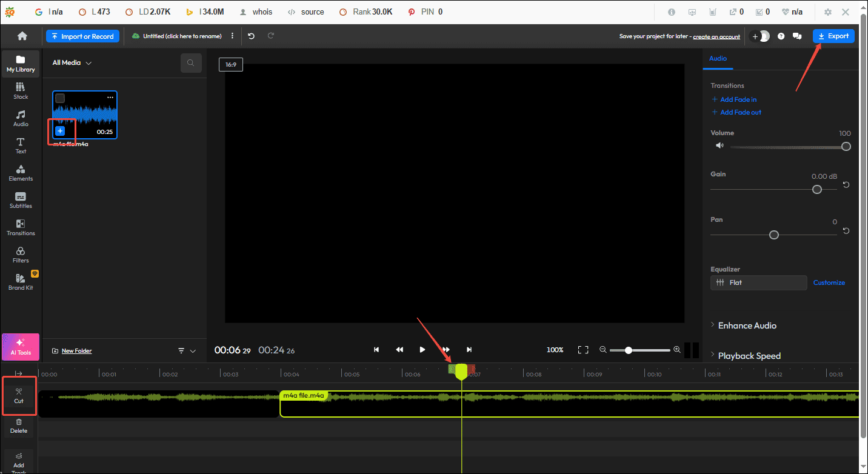
Task: Select the m4a media clip checkbox
Action: (x=60, y=98)
